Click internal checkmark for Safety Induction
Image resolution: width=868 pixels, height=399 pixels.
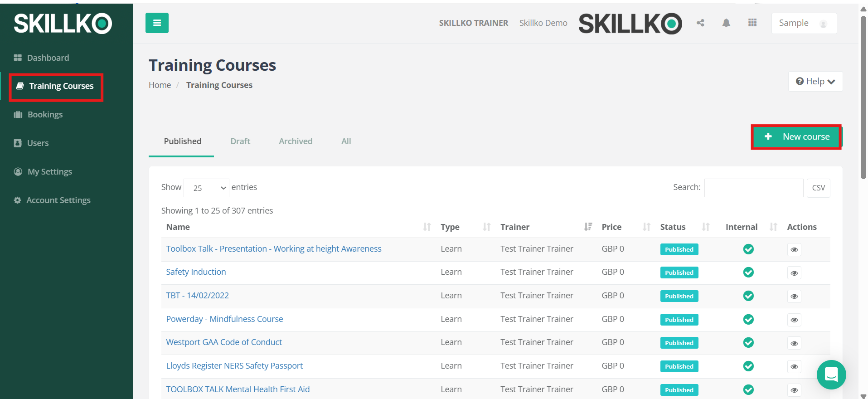click(x=748, y=272)
